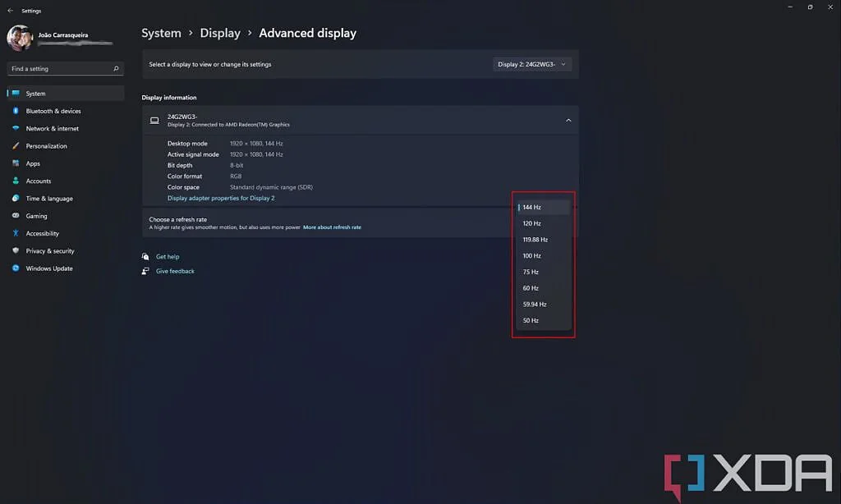Click the Give feedback link
This screenshot has width=841, height=504.
175,272
